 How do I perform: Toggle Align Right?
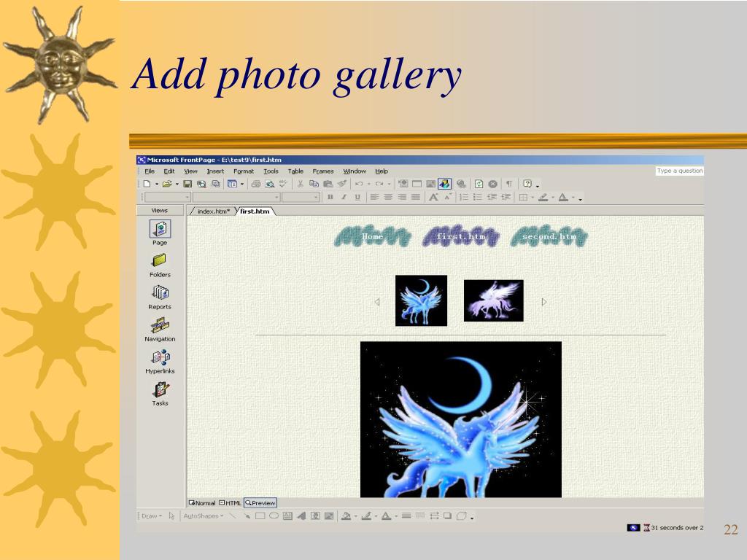point(402,197)
